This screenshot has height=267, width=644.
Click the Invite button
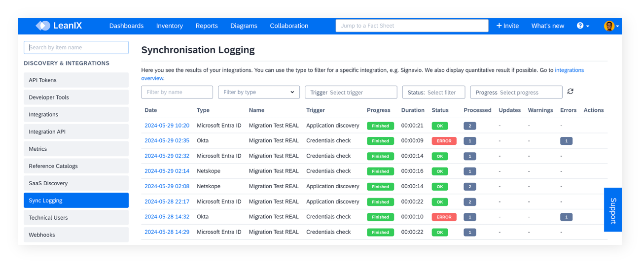tap(507, 26)
